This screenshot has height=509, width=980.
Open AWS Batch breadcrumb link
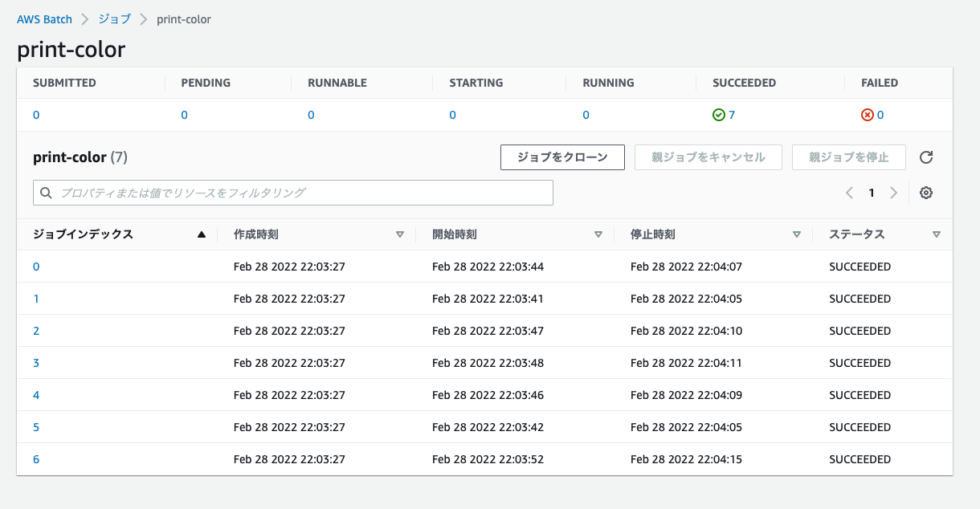(44, 19)
